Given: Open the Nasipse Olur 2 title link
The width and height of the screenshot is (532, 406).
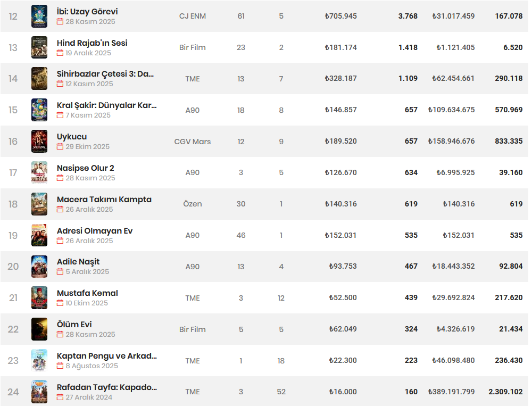Looking at the screenshot, I should pos(86,168).
